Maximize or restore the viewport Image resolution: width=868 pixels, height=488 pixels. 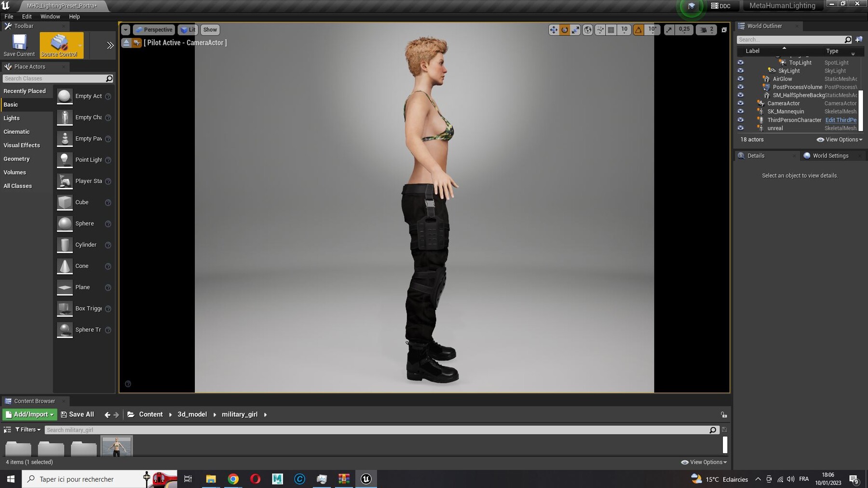click(x=724, y=30)
